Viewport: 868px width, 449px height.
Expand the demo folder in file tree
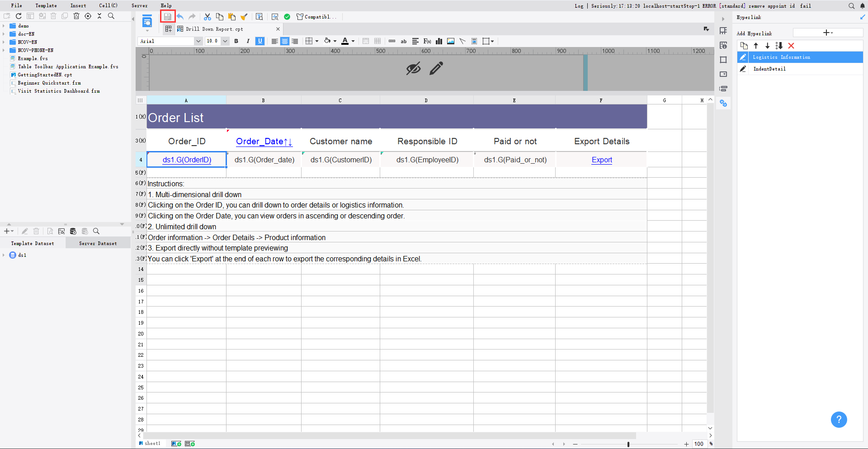coord(4,26)
